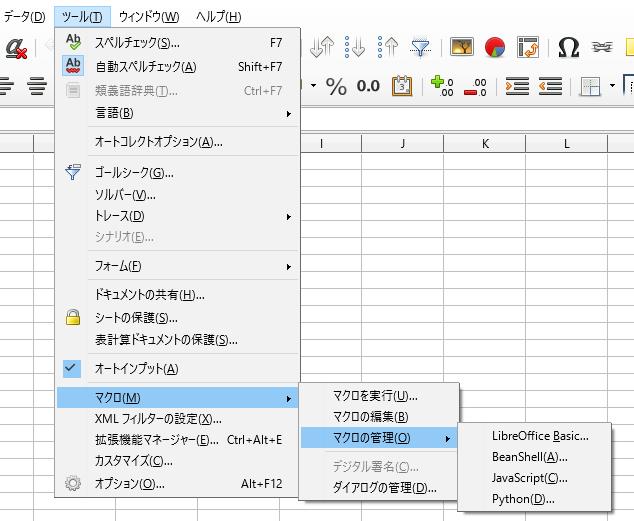This screenshot has height=521, width=634.
Task: Choose カスタマイズ(C)... entry
Action: pos(178,461)
